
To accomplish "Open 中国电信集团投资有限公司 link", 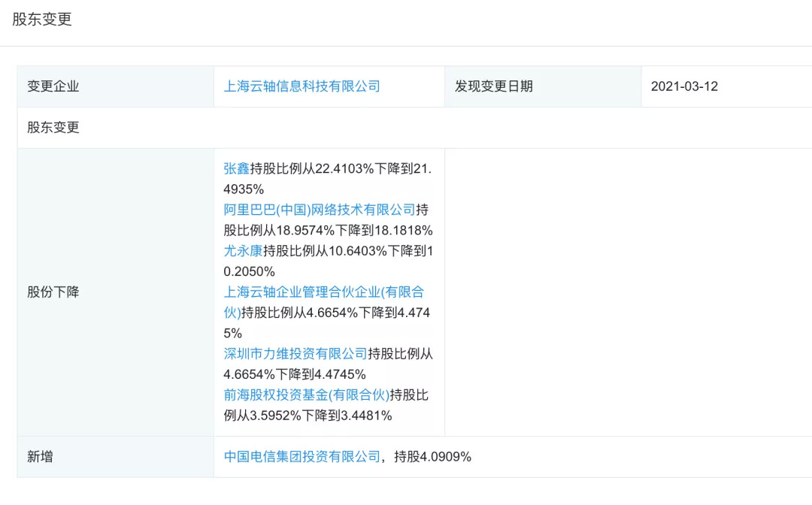I will (302, 457).
